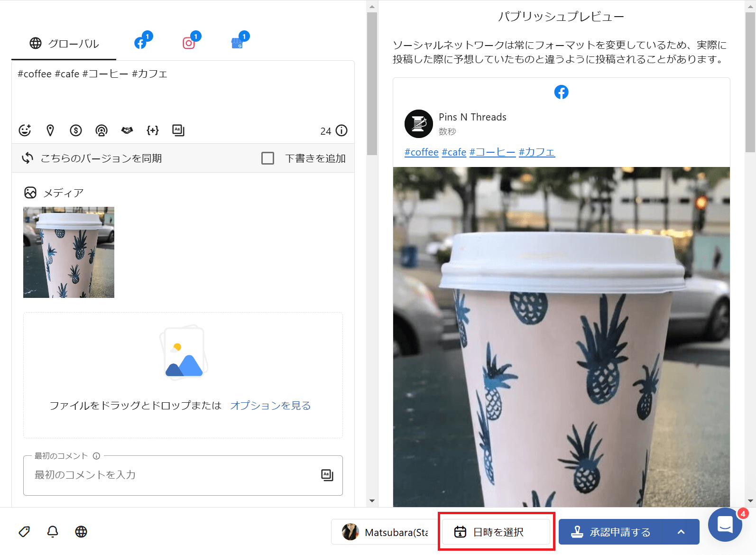Switch to the グローバル tab
The image size is (756, 555).
tap(64, 44)
